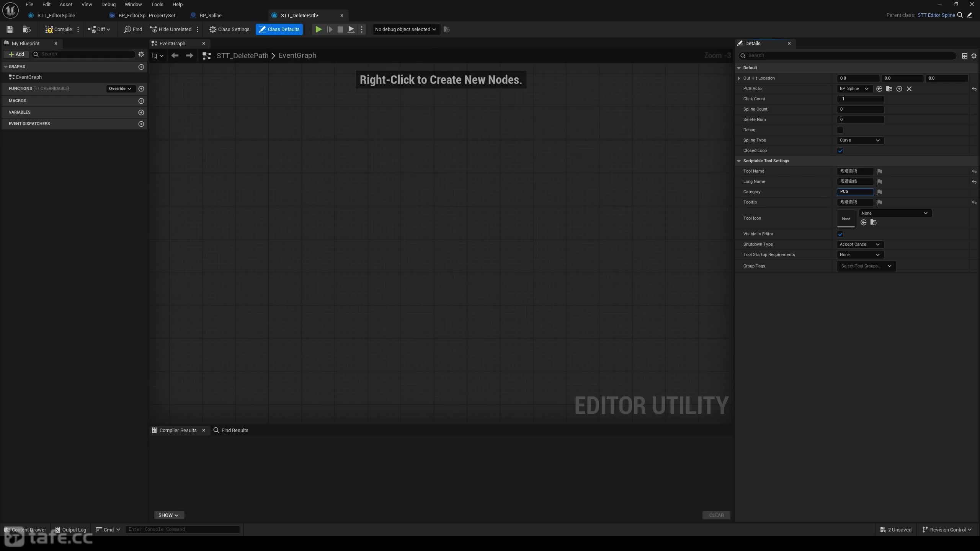
Task: Open My Blueprint panel settings gear
Action: coord(141,54)
